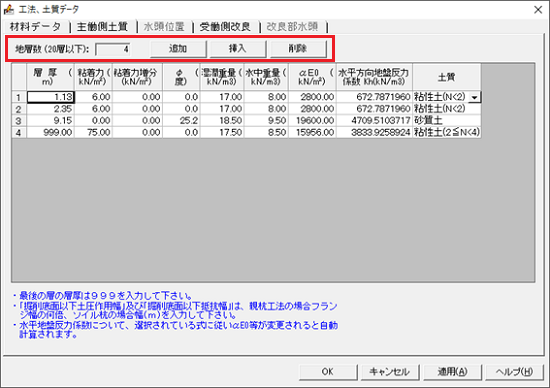Click the 湿潤重量 column header
550x388 pixels.
222,77
